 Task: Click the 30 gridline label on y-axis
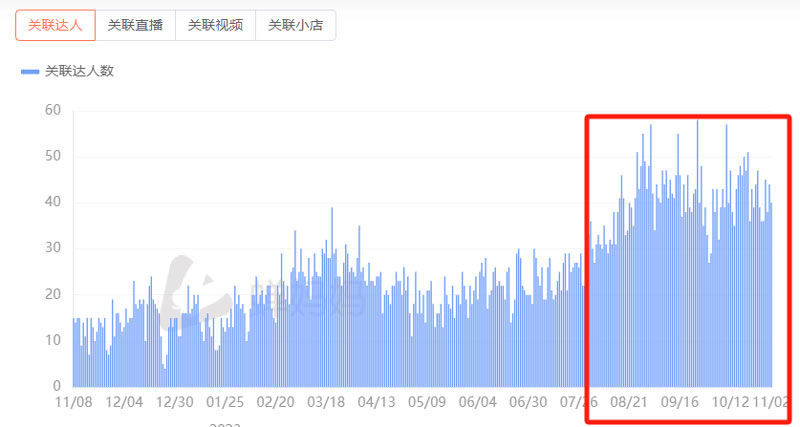click(53, 248)
